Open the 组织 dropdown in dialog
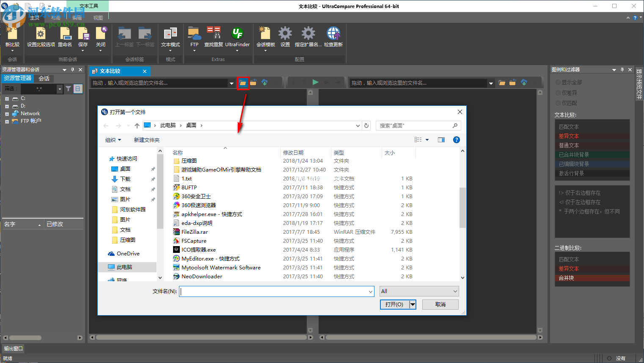Image resolution: width=644 pixels, height=363 pixels. tap(113, 140)
